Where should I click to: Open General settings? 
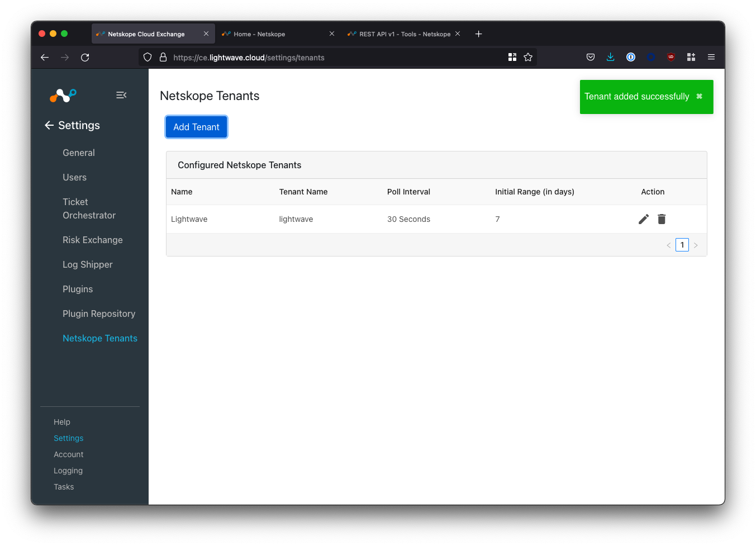coord(79,153)
